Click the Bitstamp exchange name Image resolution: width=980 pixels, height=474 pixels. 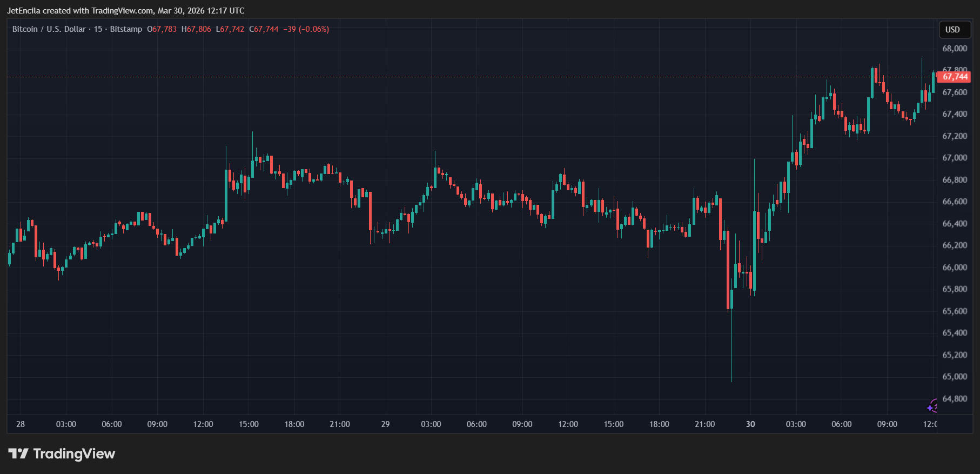126,29
